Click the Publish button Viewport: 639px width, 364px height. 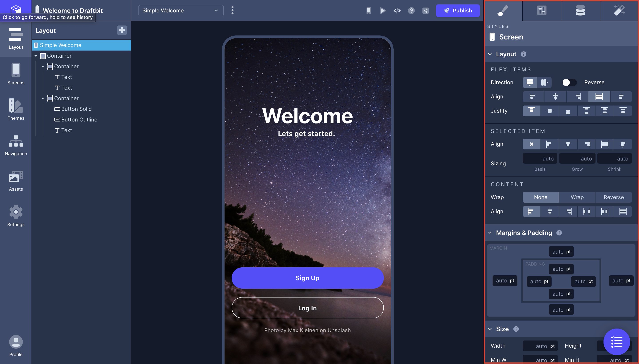click(x=458, y=10)
